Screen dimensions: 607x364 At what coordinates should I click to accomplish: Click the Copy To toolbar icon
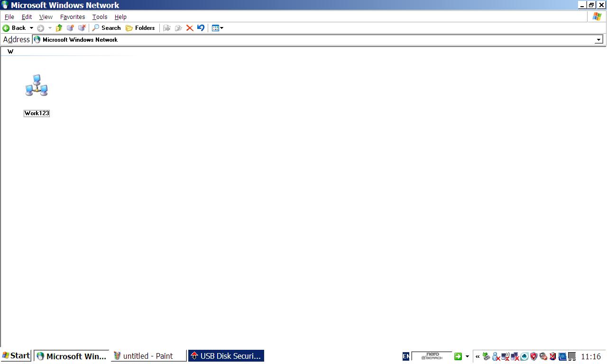click(178, 28)
